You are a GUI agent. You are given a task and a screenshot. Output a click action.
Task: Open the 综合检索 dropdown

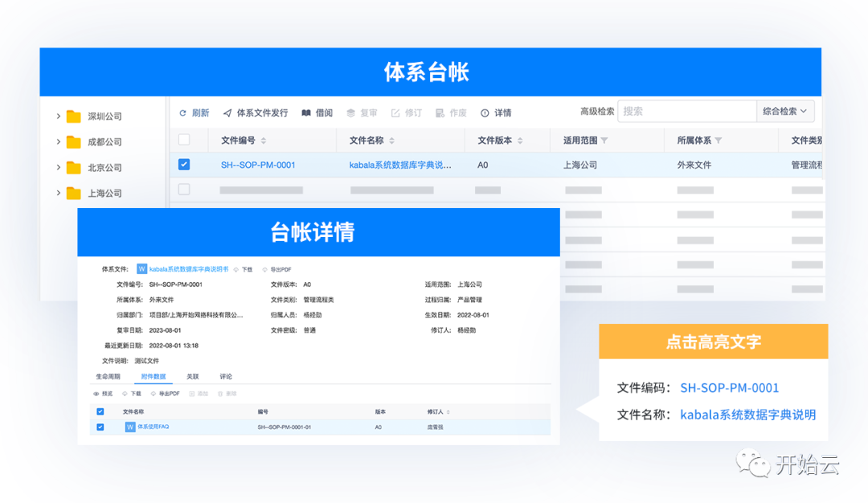point(785,112)
